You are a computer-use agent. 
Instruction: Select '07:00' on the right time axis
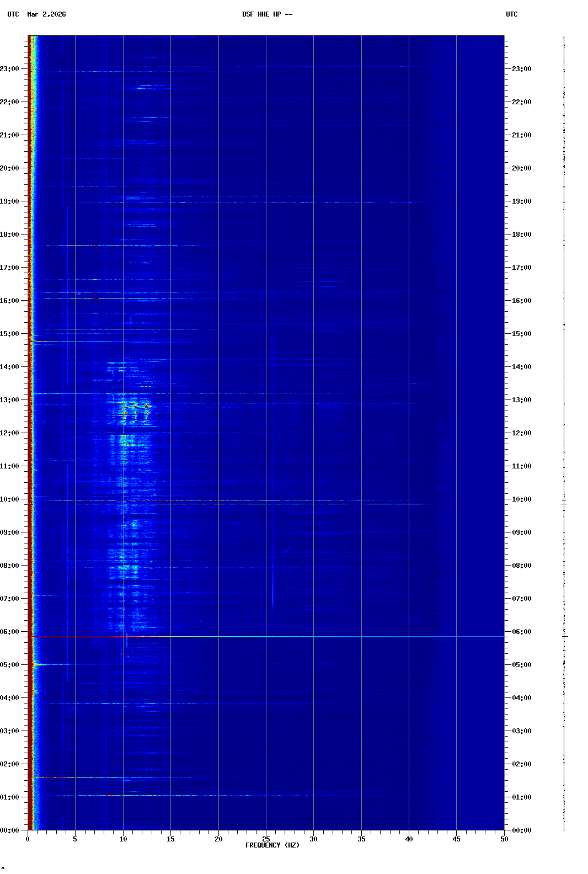[x=522, y=599]
